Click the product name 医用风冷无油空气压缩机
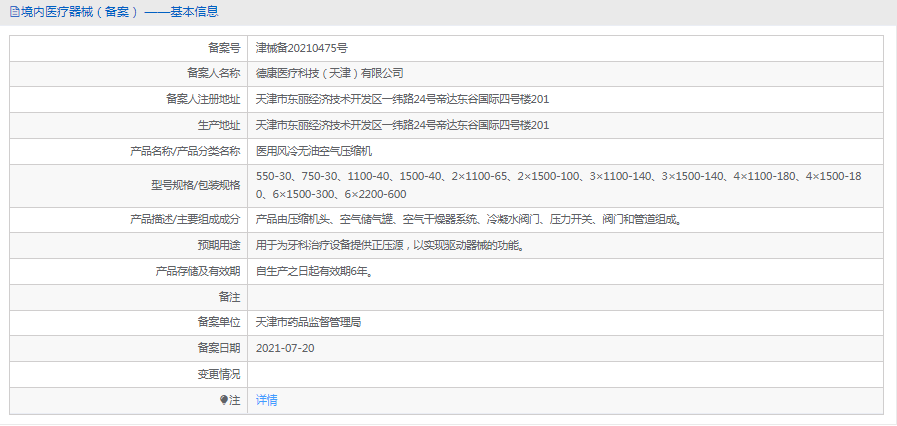Screen dimensions: 897x426 [314, 152]
